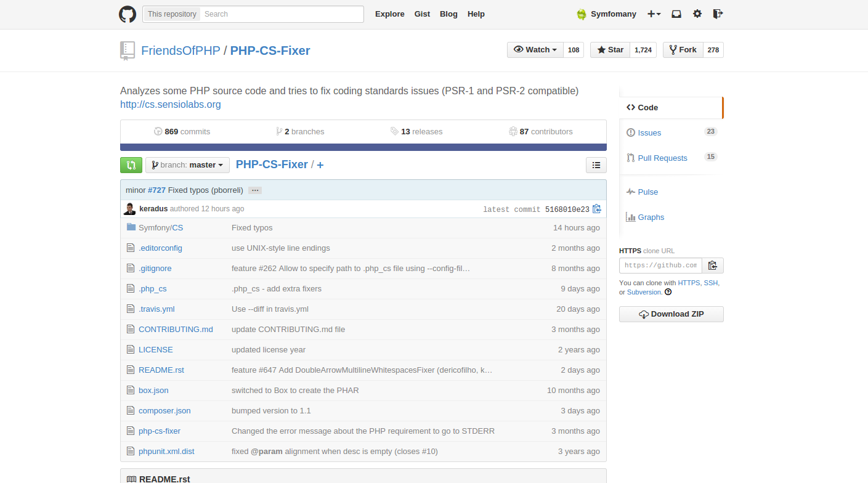Viewport: 868px width, 483px height.
Task: Select the HTTPS clone URL field
Action: 660,266
